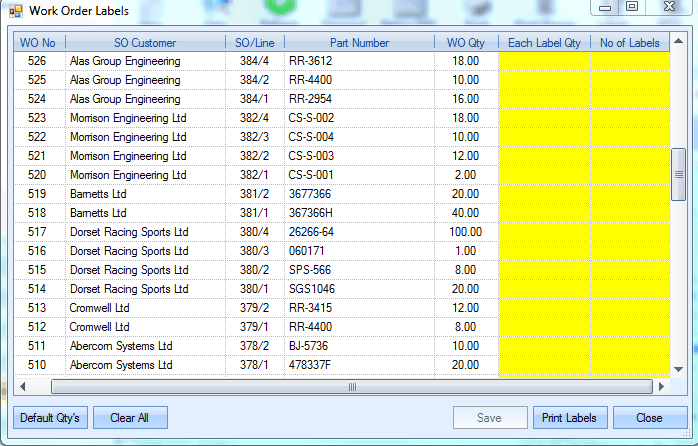Select the Each Label Qty column header

(x=544, y=43)
